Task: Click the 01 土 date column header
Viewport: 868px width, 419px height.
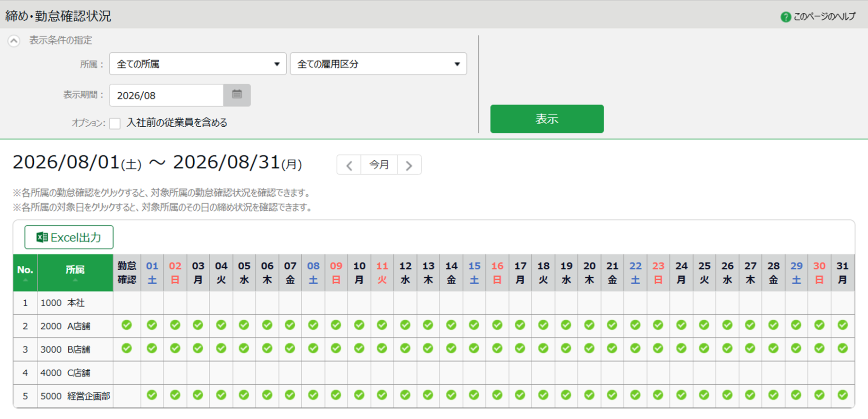Action: 152,273
